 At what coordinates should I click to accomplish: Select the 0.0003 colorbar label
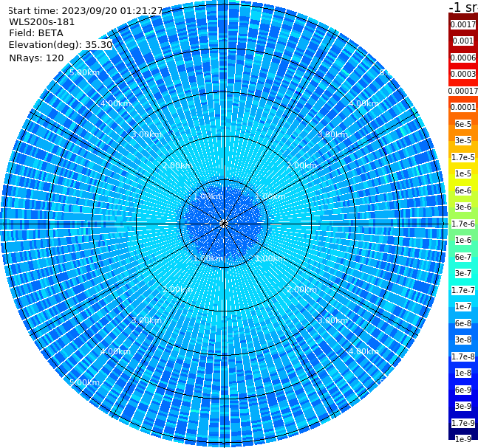(463, 74)
